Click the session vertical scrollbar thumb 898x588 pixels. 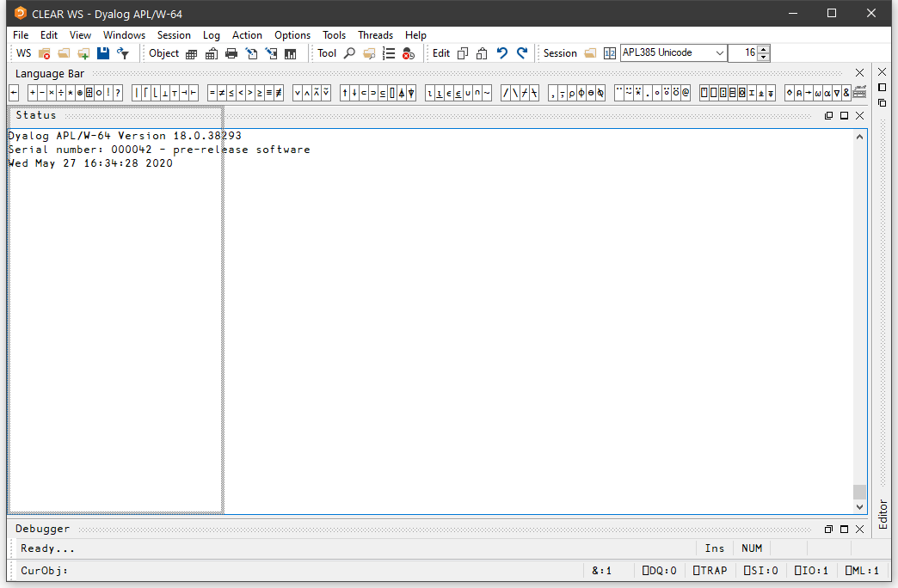click(x=858, y=492)
